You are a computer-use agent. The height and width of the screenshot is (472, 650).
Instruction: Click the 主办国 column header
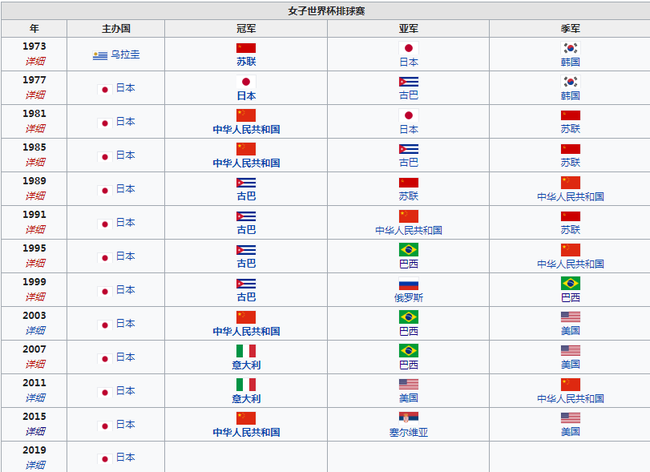(116, 29)
